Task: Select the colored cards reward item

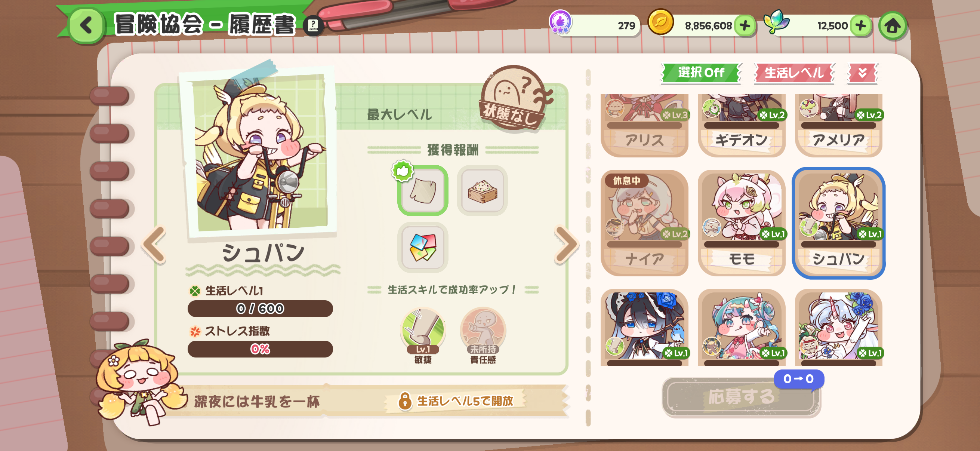Action: [x=423, y=248]
